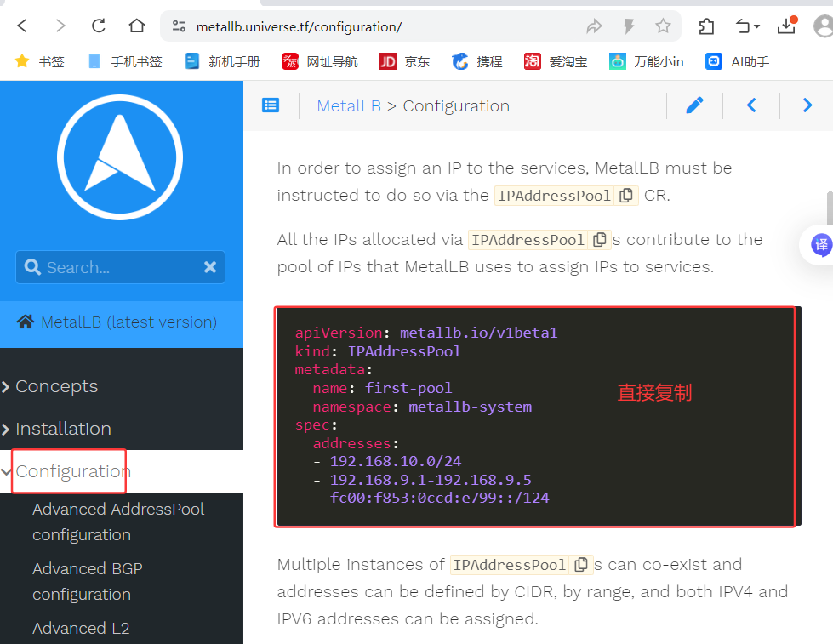Open the 书签 bookmarks folder
Screen dimensions: 833x644
tap(40, 61)
